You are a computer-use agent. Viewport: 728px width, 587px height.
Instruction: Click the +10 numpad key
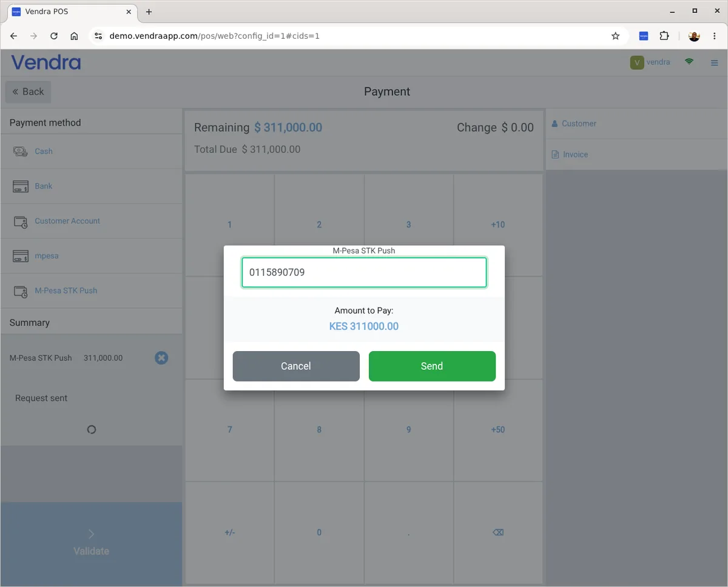(x=498, y=224)
